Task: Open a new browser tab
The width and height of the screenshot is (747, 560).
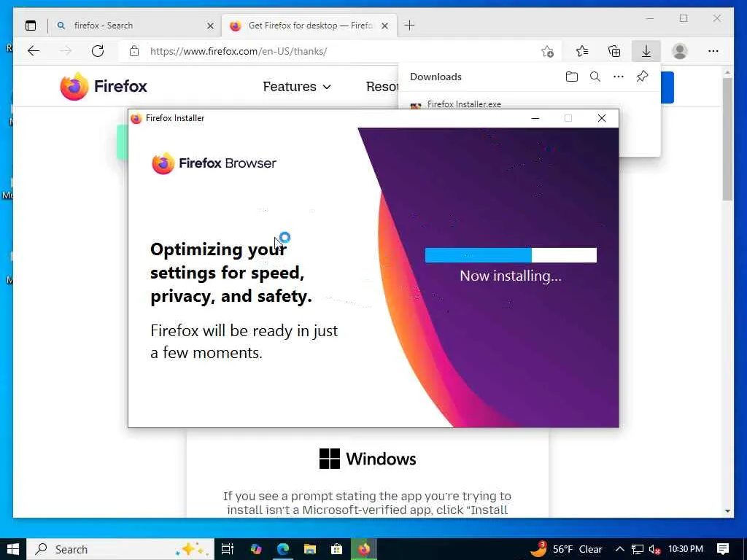Action: [409, 26]
